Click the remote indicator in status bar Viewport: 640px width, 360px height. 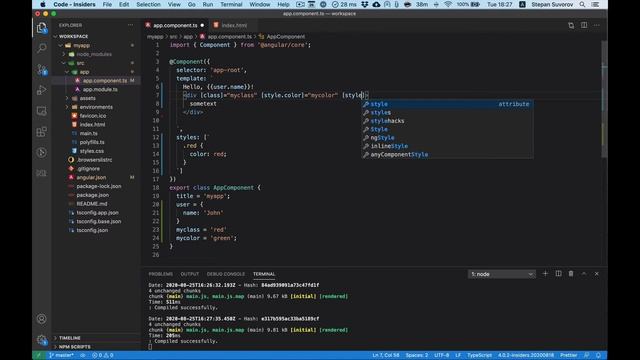point(39,356)
